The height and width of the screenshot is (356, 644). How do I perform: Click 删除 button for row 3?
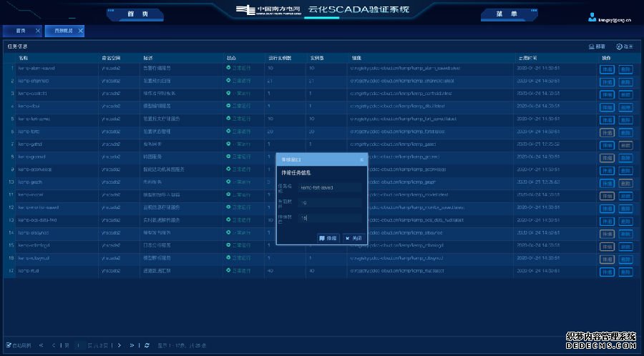point(625,95)
